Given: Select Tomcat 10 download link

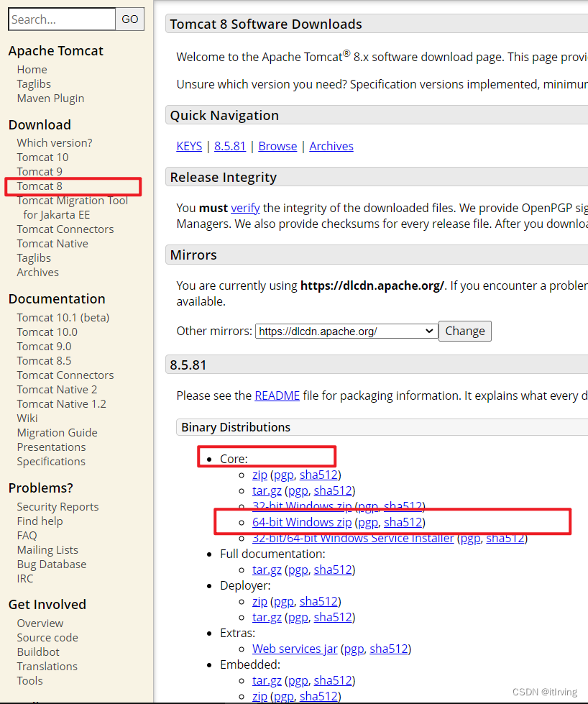Looking at the screenshot, I should [42, 157].
